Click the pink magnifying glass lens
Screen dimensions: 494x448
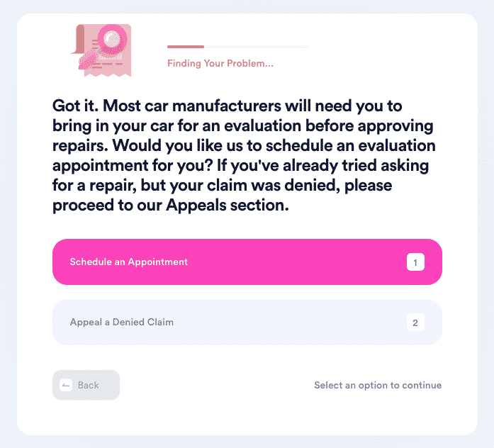pyautogui.click(x=112, y=39)
